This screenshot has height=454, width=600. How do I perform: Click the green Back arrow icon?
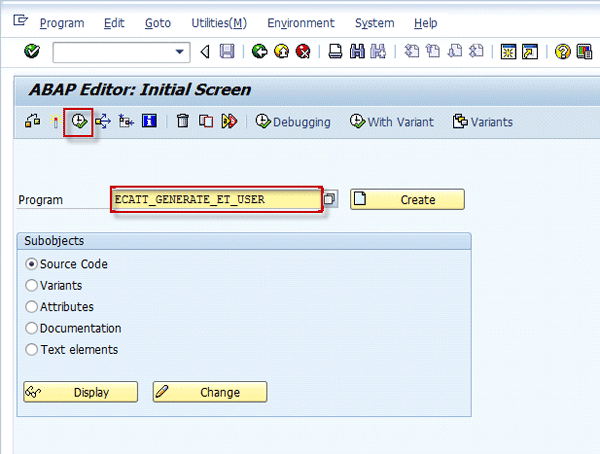click(259, 51)
